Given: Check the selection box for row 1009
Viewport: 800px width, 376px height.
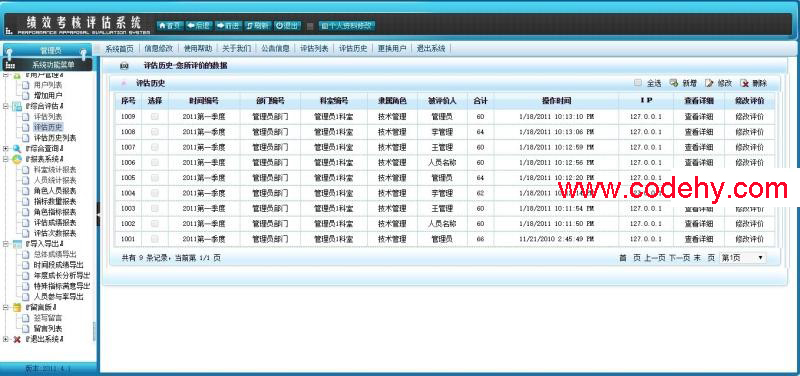Looking at the screenshot, I should [155, 117].
